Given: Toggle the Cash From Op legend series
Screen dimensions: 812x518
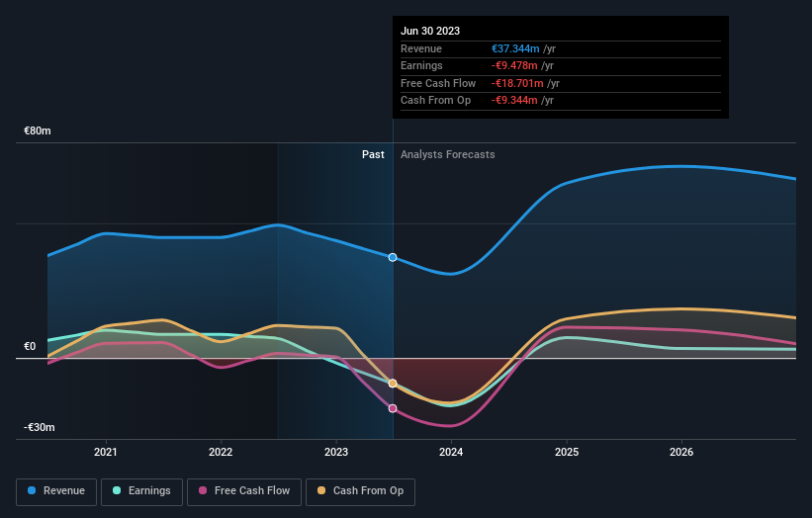Looking at the screenshot, I should [x=360, y=491].
